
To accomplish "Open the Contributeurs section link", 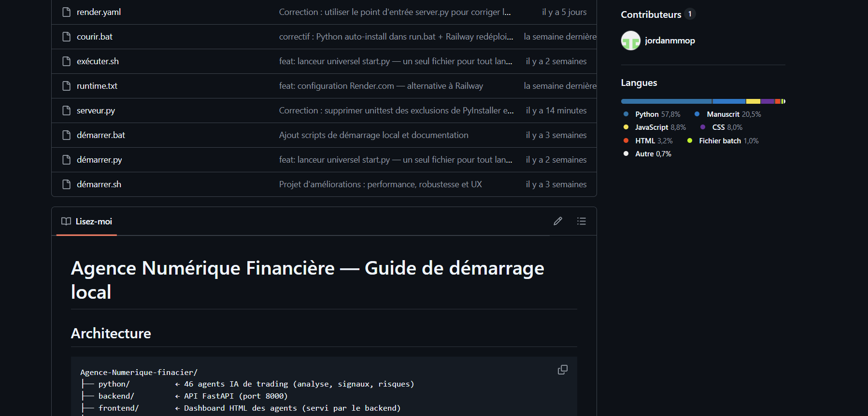I will point(651,14).
